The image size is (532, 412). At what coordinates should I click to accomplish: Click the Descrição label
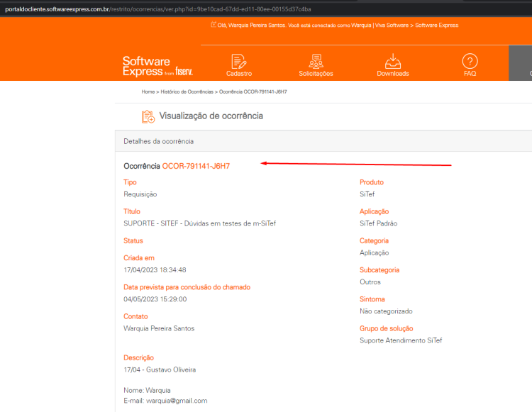pyautogui.click(x=138, y=357)
